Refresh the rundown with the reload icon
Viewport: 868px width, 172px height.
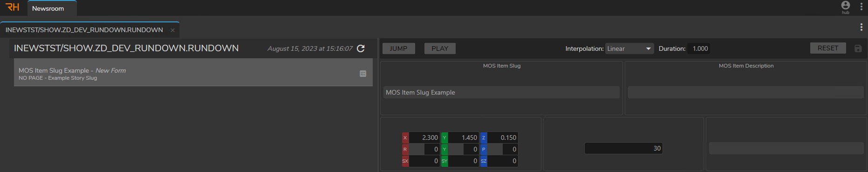coord(361,48)
